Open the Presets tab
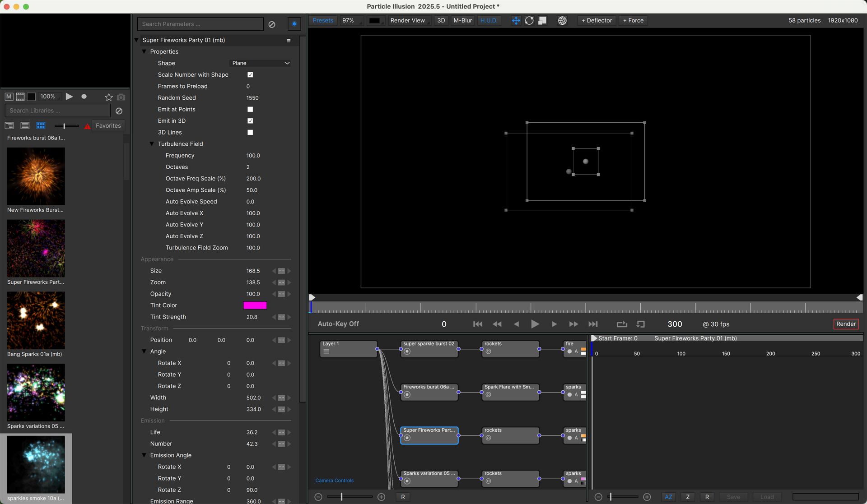 [x=323, y=21]
